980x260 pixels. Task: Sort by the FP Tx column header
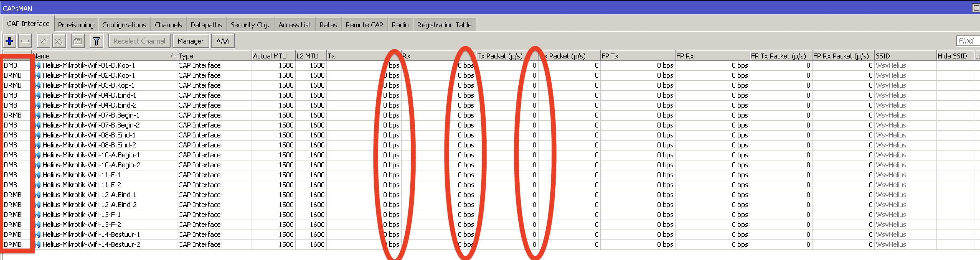pos(637,56)
